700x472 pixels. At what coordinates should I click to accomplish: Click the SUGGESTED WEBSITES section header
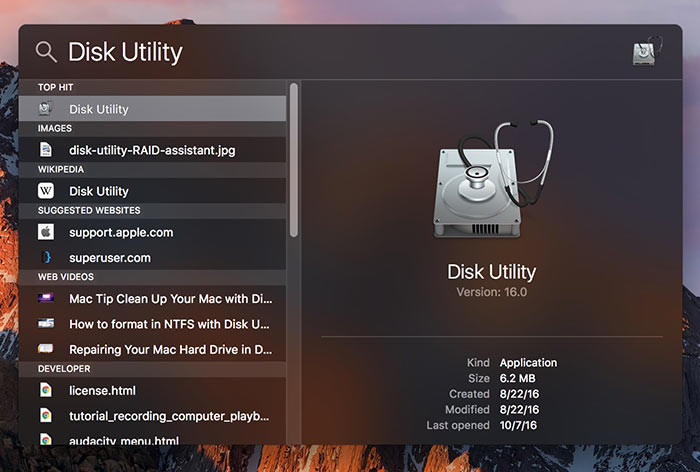point(89,210)
